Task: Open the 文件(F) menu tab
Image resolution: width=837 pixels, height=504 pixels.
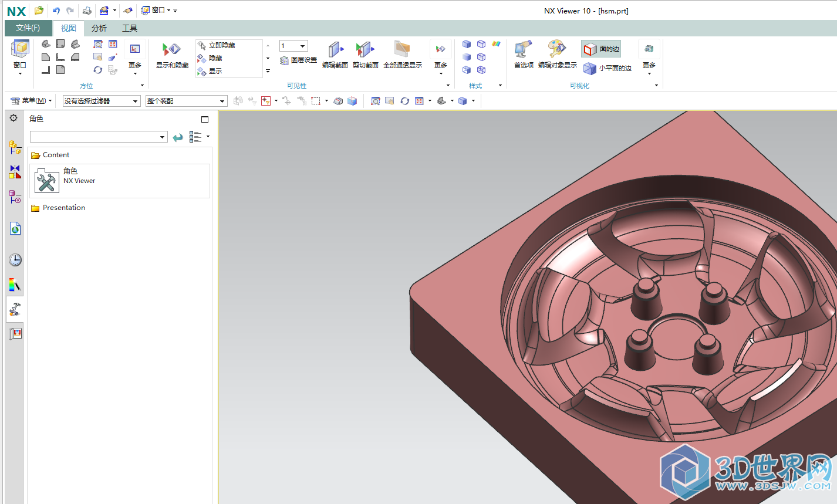Action: coord(28,28)
